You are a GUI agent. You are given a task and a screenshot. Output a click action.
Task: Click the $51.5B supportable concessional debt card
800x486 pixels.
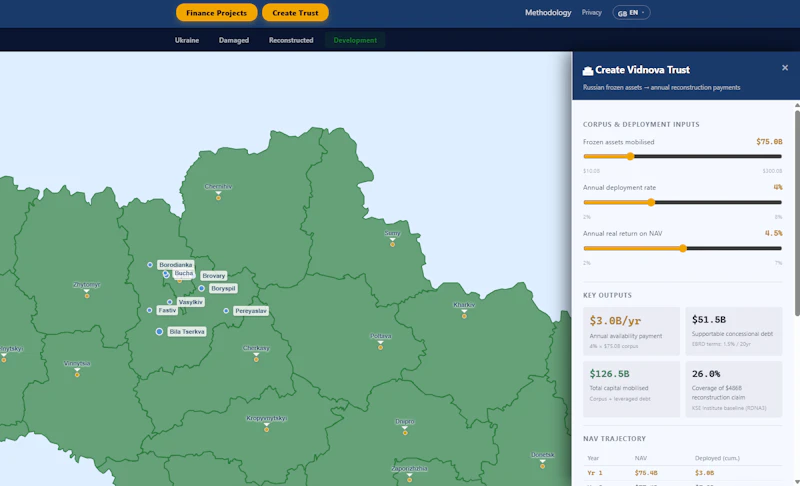click(734, 331)
